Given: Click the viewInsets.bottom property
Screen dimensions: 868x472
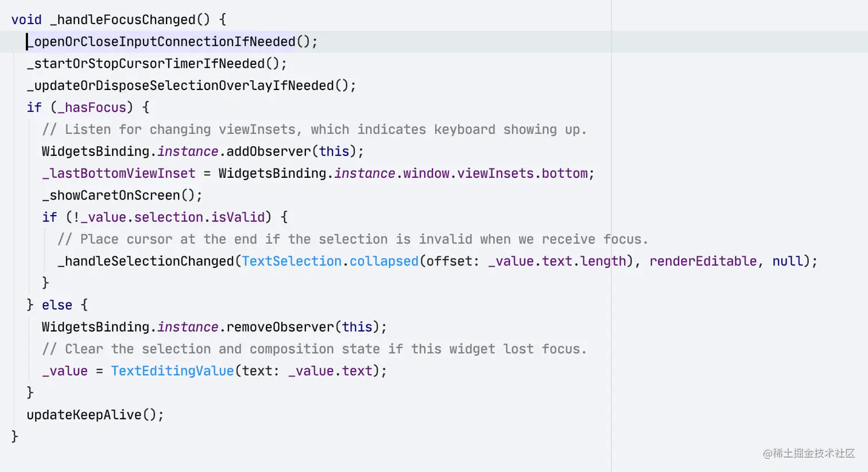Looking at the screenshot, I should tap(522, 173).
